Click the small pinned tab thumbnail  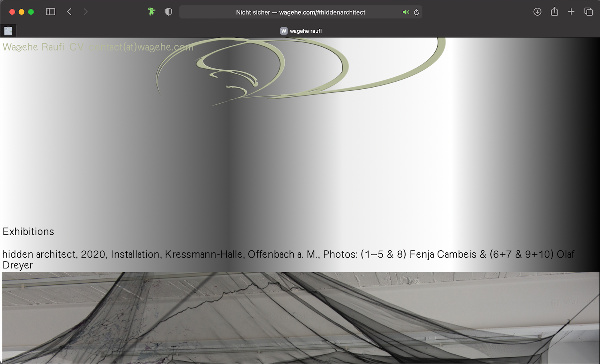[x=8, y=30]
